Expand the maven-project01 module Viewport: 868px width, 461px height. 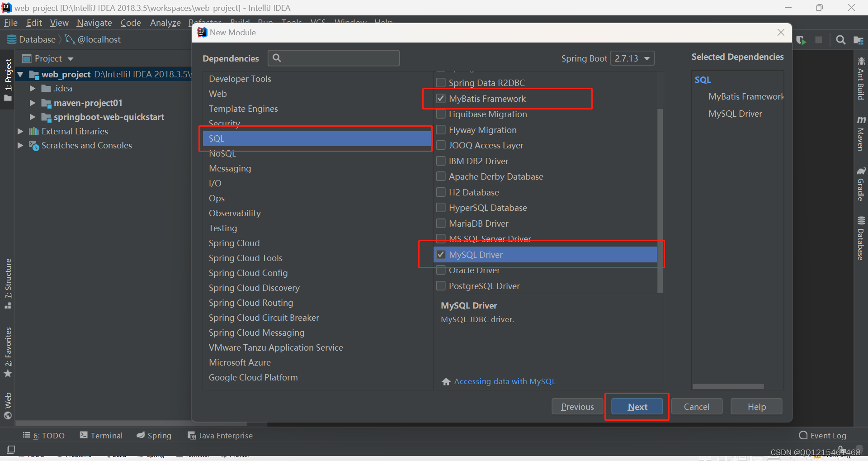pos(33,103)
